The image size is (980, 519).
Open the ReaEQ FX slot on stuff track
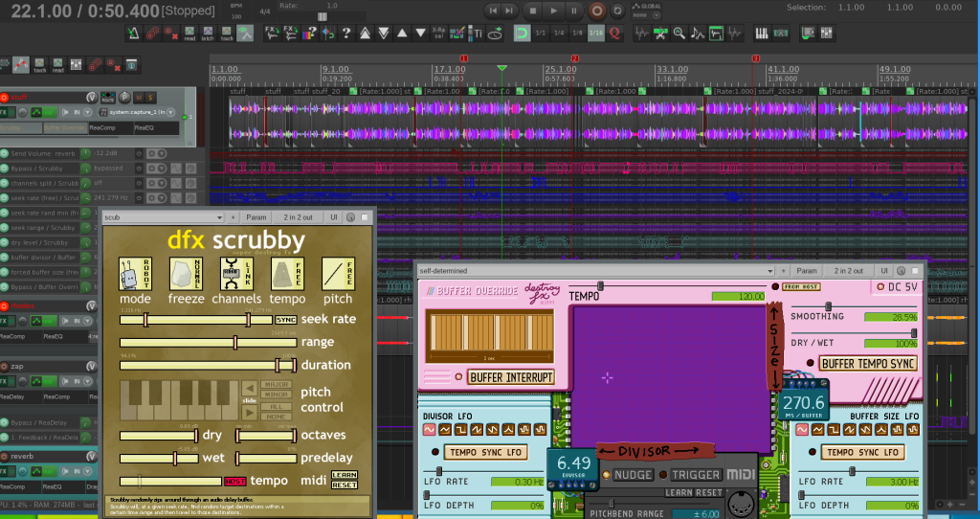(x=156, y=127)
